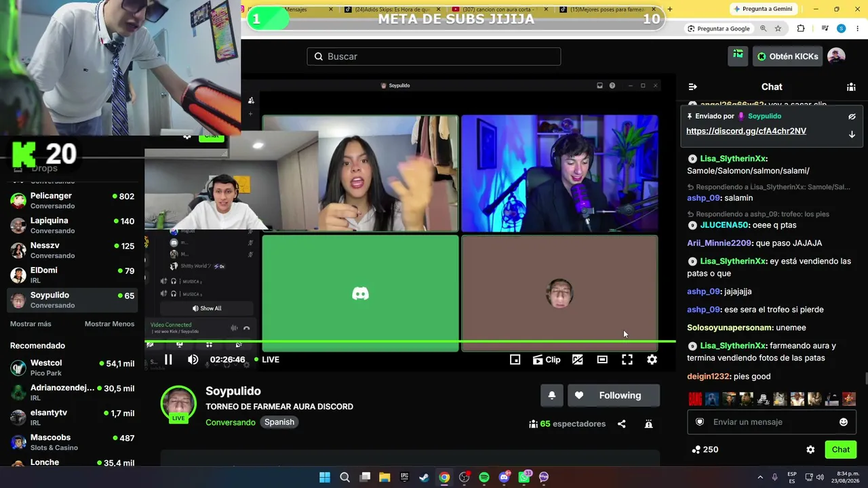Open Mascoobs recommended channel
This screenshot has width=868, height=488.
[72, 442]
